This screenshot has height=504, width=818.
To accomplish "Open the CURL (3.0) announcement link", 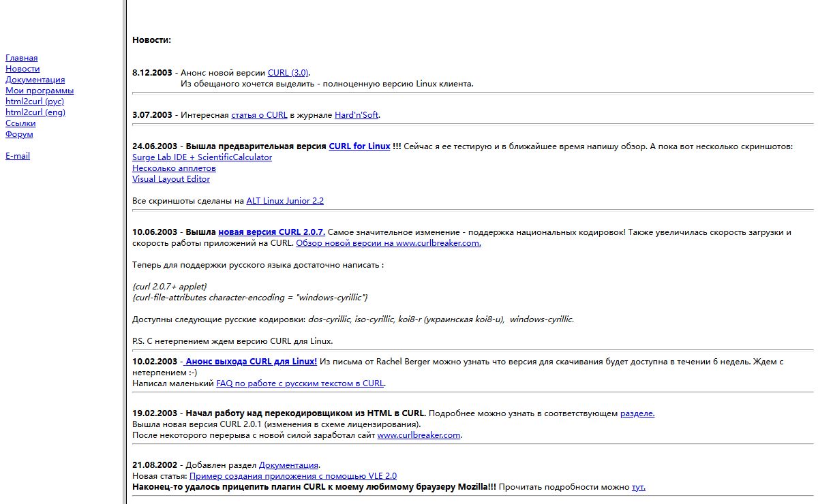I will click(x=288, y=73).
